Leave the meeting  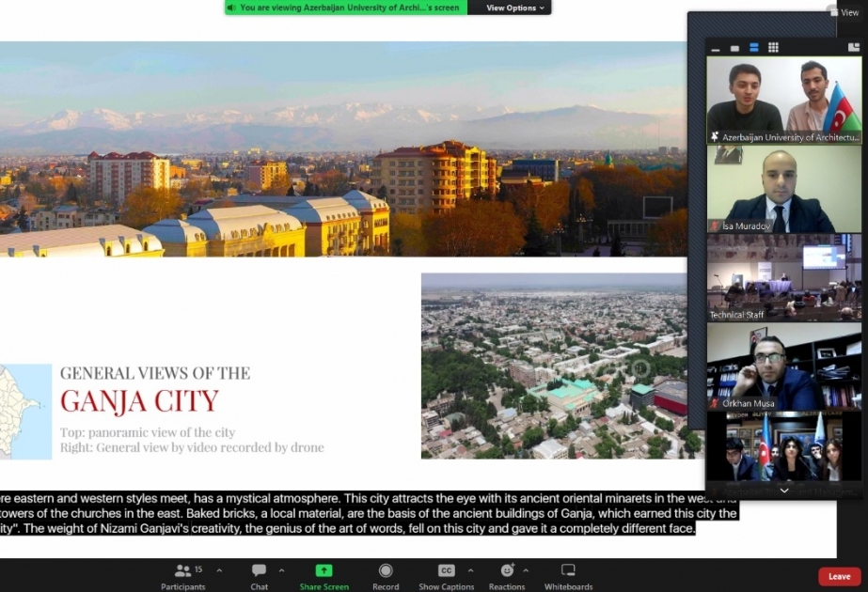(x=839, y=577)
